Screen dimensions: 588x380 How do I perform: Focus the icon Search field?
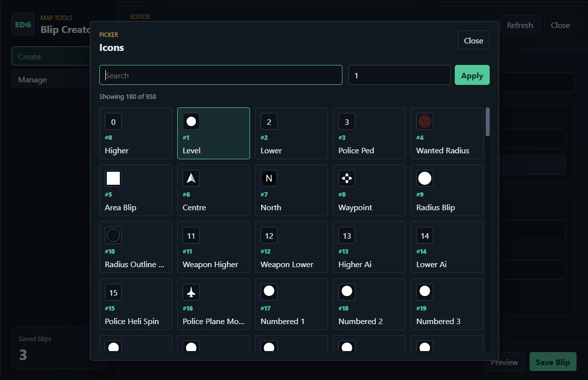click(x=221, y=75)
